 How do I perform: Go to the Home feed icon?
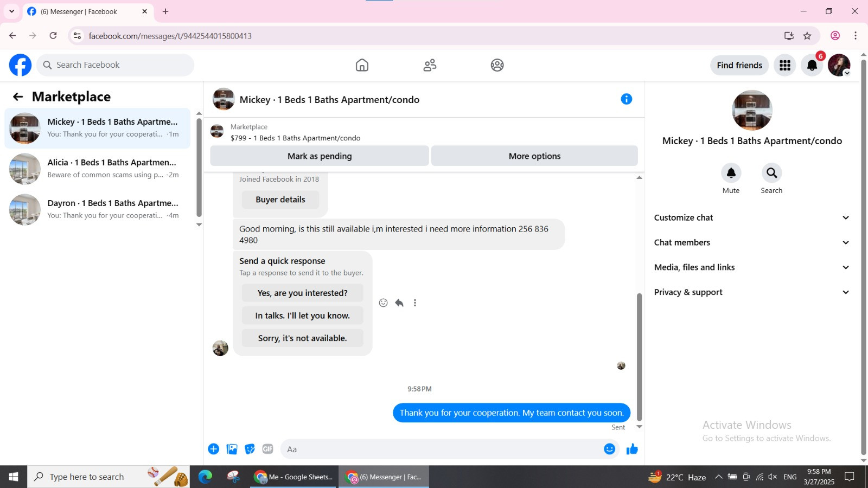pos(362,65)
